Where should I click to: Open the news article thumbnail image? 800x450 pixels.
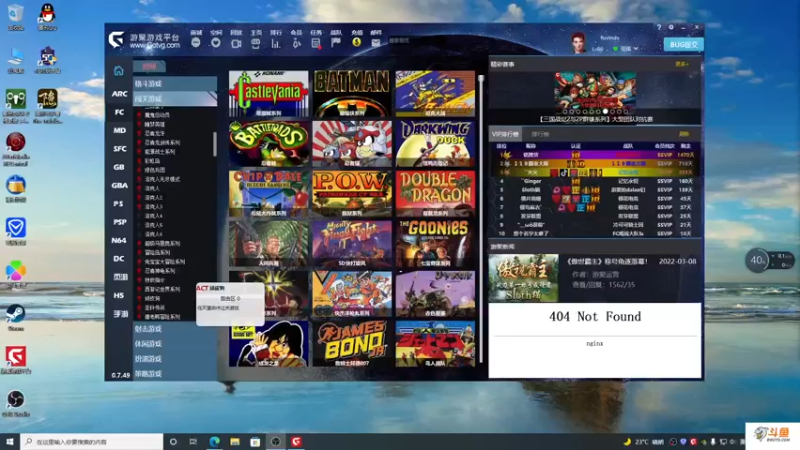(523, 278)
